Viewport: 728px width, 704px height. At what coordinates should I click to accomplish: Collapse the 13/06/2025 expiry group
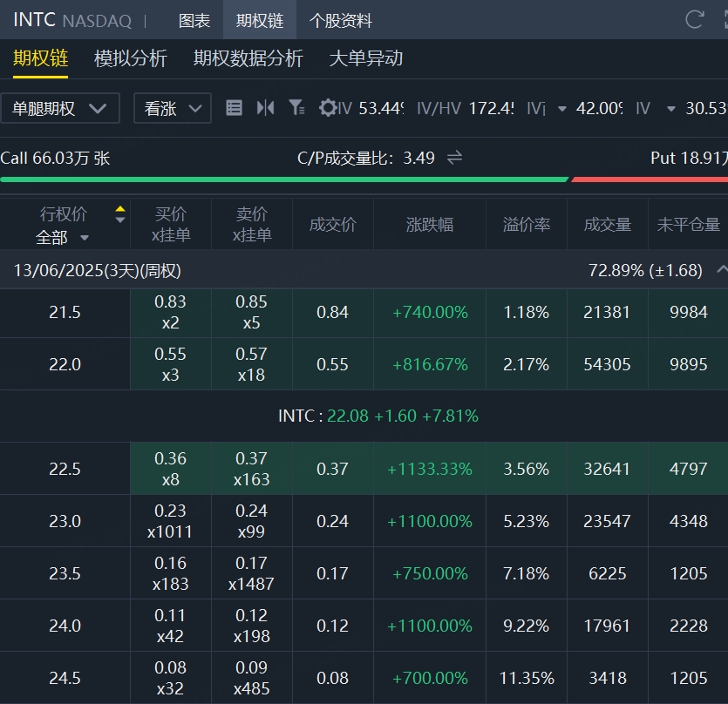click(722, 269)
